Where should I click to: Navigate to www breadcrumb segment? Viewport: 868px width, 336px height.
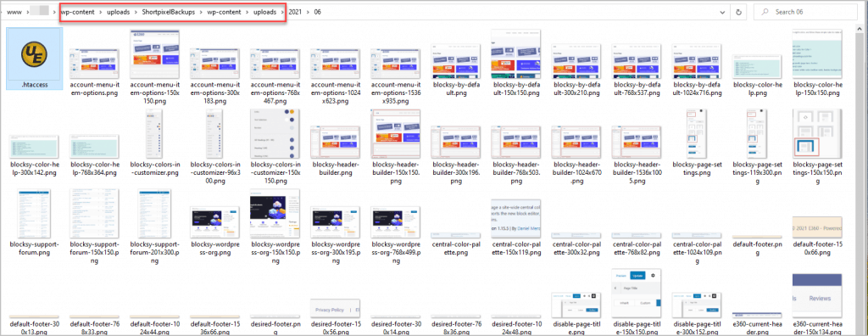pyautogui.click(x=14, y=12)
